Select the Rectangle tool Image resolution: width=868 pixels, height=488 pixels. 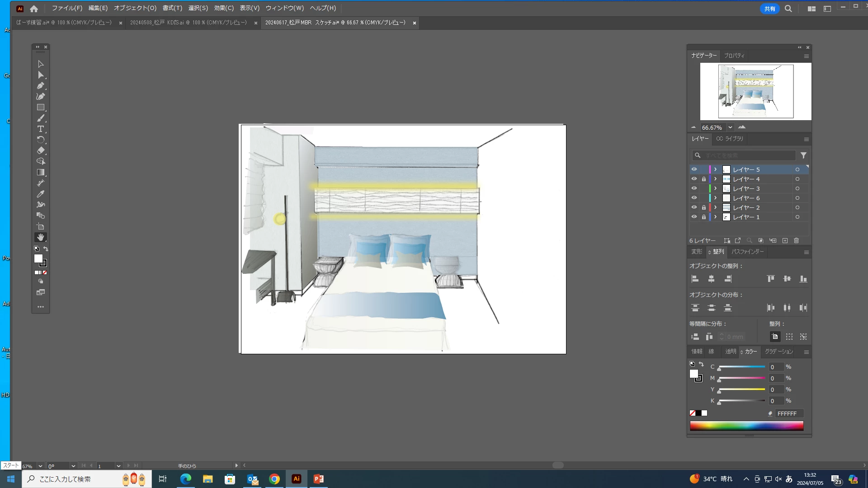pyautogui.click(x=41, y=108)
